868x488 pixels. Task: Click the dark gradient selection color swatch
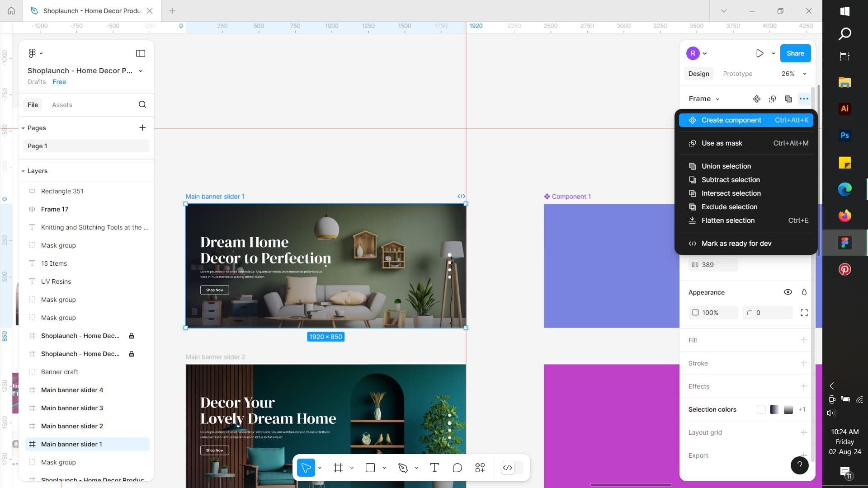774,409
